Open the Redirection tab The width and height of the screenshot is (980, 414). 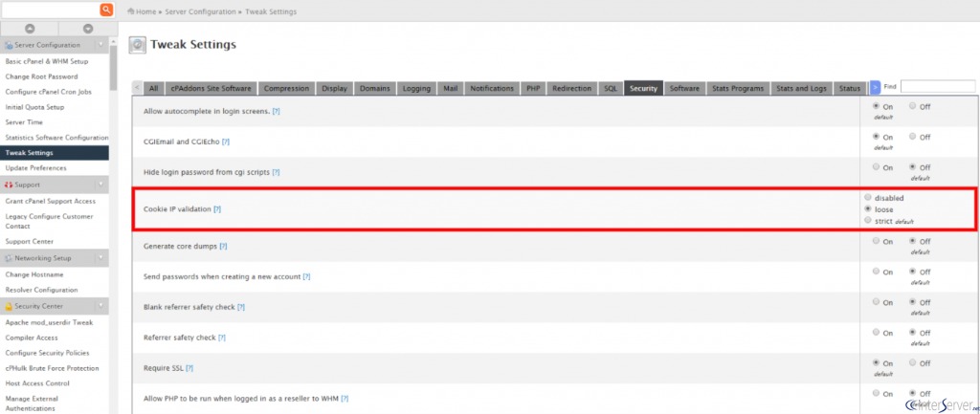click(572, 89)
